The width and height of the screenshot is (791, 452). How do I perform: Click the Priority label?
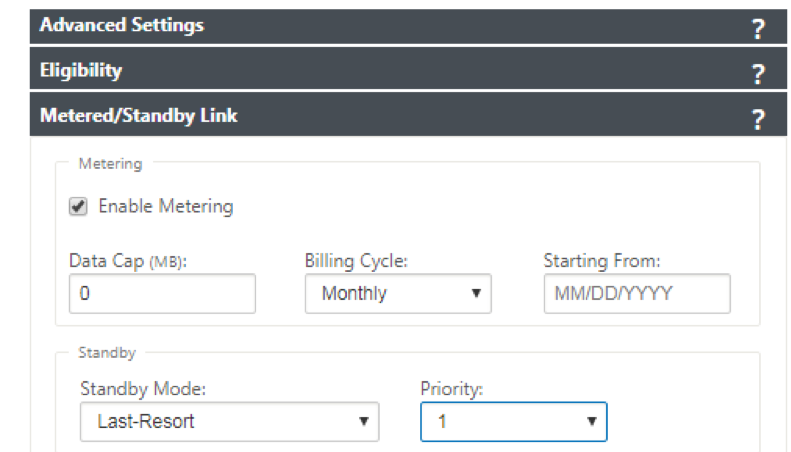pos(452,389)
